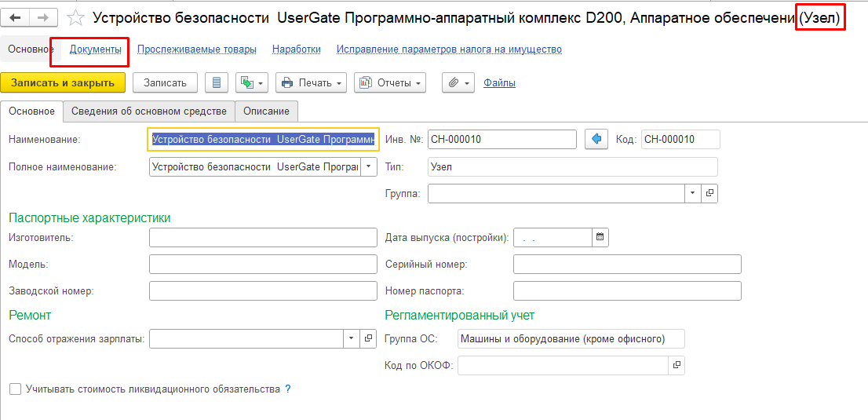Expand the Способ отражения зарплаты dropdown
This screenshot has height=420, width=868.
tap(352, 338)
